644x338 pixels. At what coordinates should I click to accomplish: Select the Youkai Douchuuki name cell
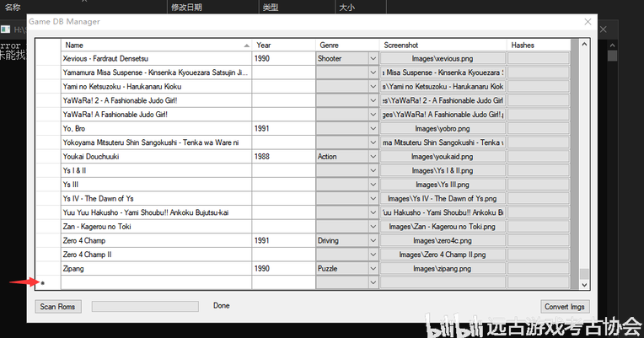(156, 157)
